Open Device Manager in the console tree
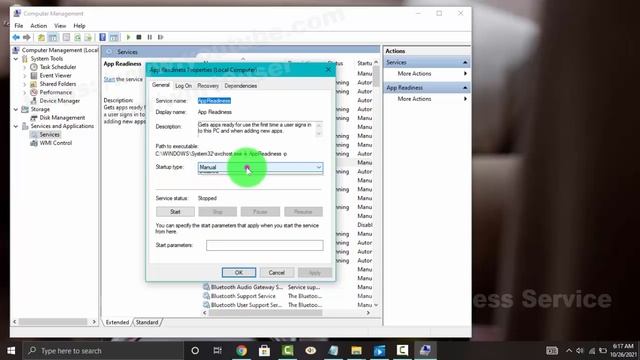 [60, 101]
